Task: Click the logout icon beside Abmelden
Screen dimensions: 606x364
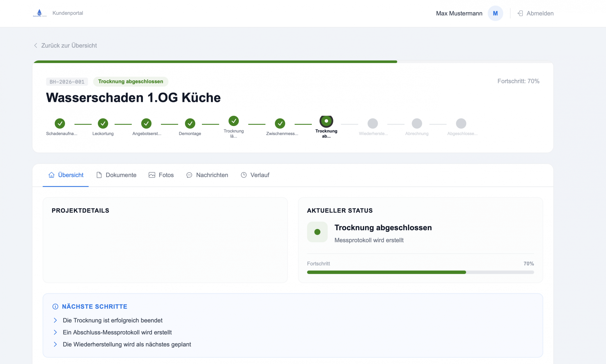Action: (520, 13)
